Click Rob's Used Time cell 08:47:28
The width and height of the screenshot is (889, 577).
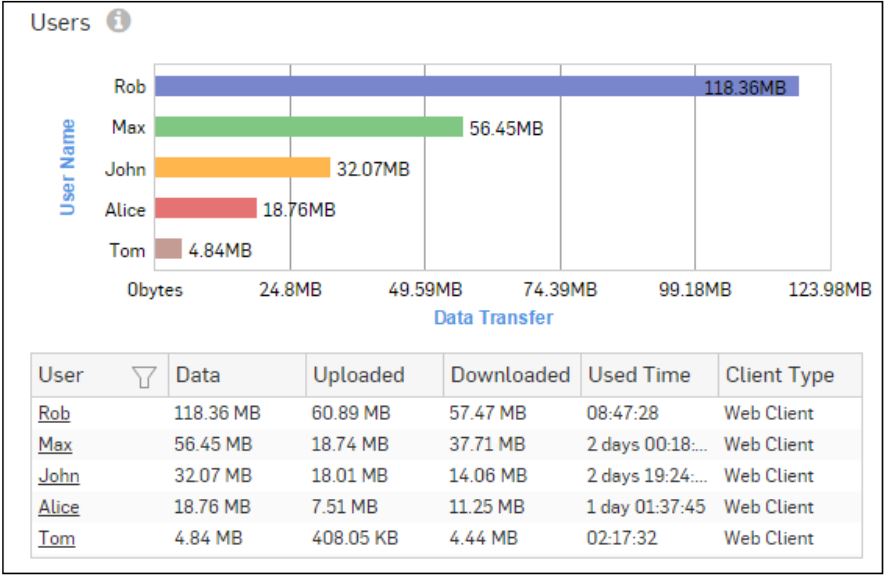coord(622,413)
